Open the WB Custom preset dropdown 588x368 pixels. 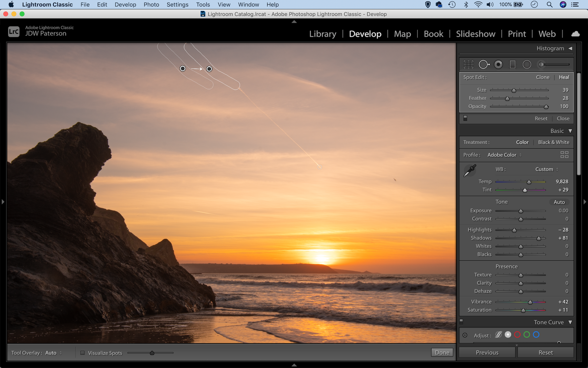547,169
